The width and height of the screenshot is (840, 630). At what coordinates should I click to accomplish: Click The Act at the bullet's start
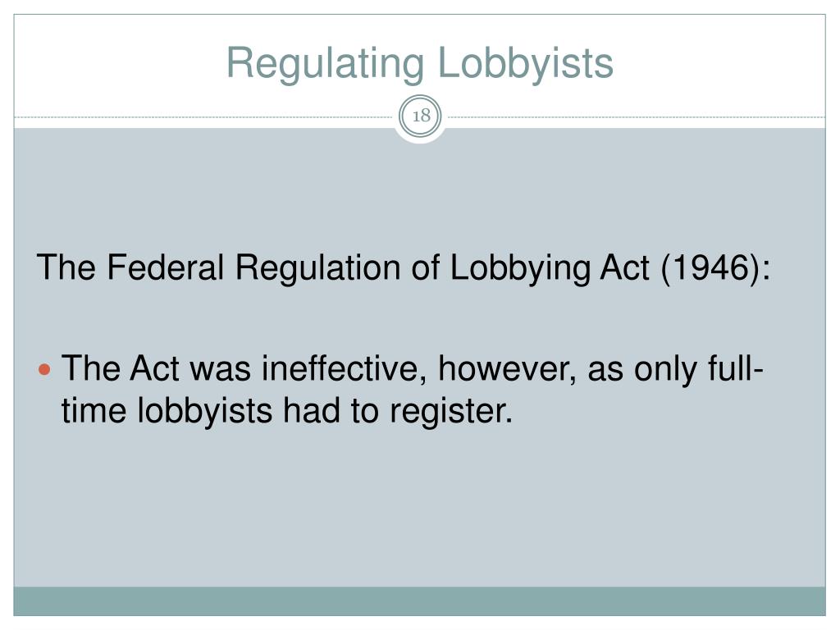tap(121, 368)
